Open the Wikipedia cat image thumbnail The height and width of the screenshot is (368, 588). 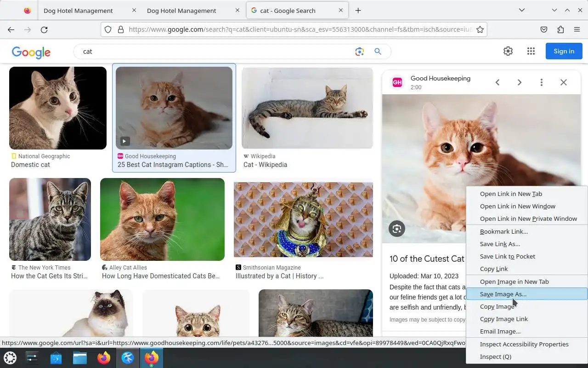tap(307, 108)
